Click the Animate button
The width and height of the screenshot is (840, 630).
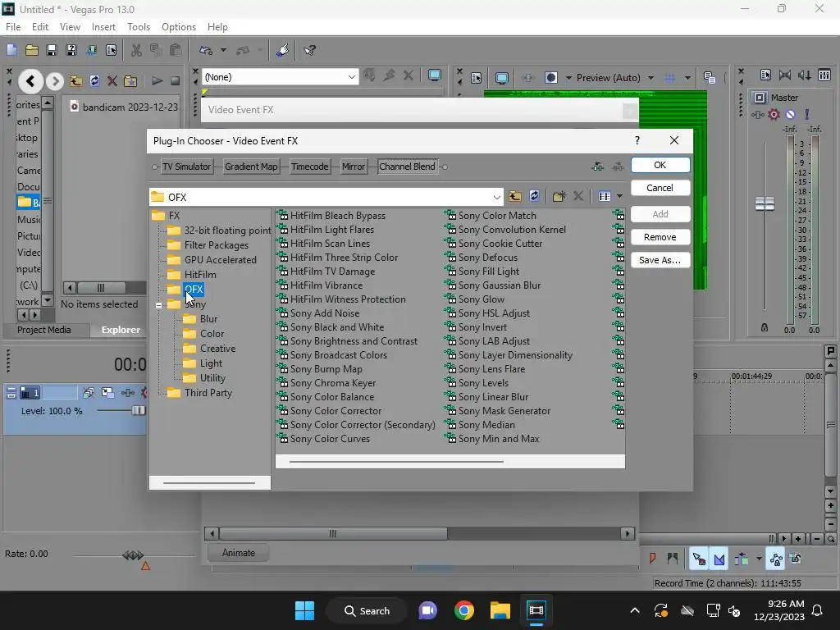click(x=239, y=553)
